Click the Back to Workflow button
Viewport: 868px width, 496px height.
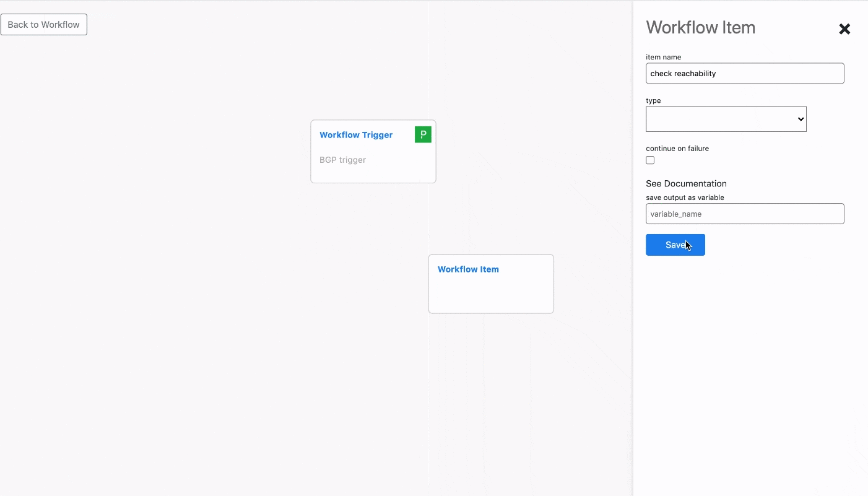pyautogui.click(x=44, y=25)
